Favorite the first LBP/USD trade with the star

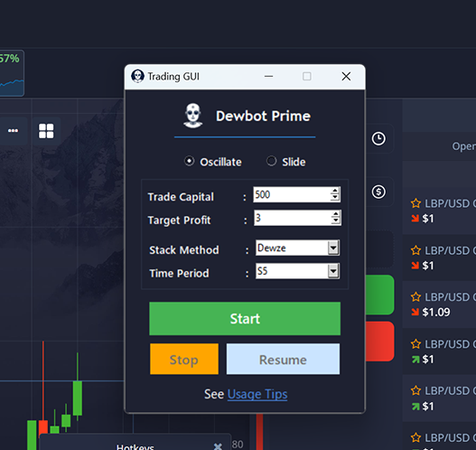pos(415,203)
